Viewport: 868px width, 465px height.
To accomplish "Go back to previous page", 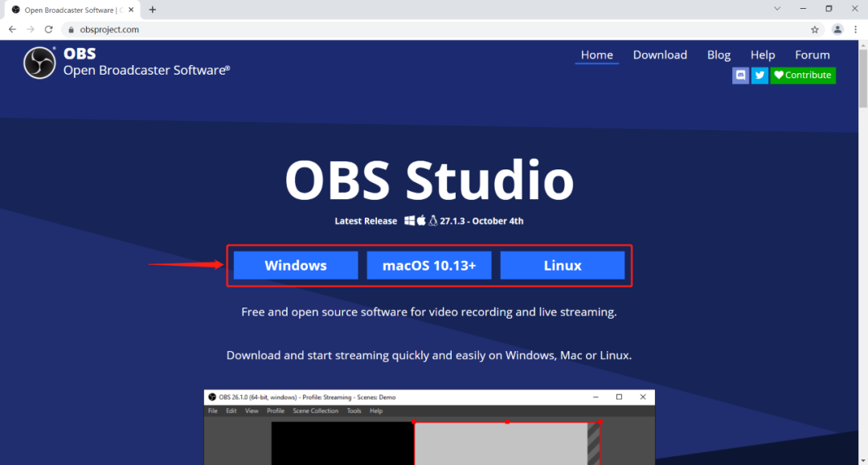I will coord(12,30).
